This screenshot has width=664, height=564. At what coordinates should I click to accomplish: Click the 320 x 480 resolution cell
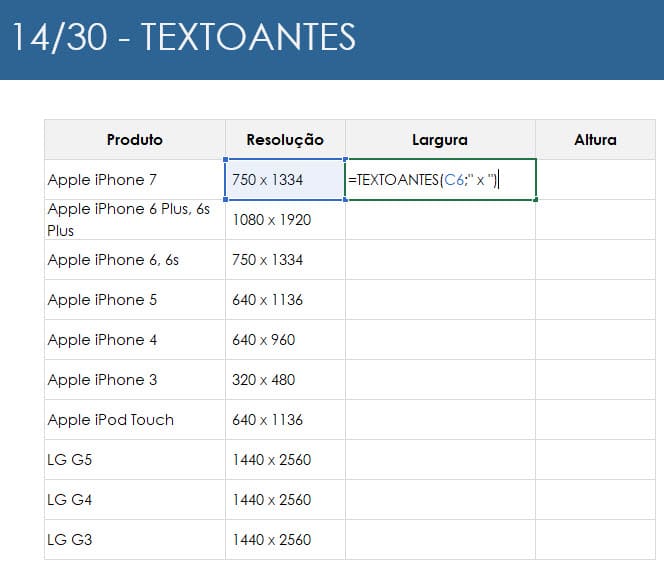click(x=285, y=380)
